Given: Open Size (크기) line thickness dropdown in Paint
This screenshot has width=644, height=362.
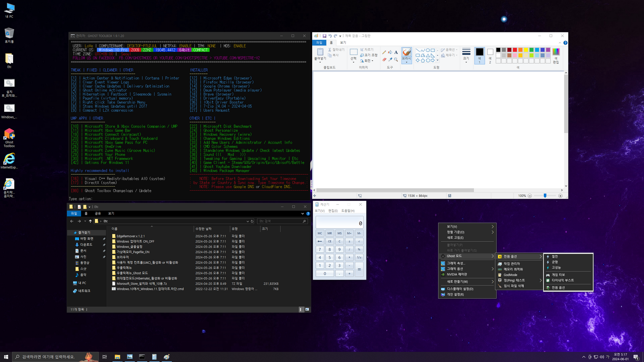Looking at the screenshot, I should pos(466,56).
